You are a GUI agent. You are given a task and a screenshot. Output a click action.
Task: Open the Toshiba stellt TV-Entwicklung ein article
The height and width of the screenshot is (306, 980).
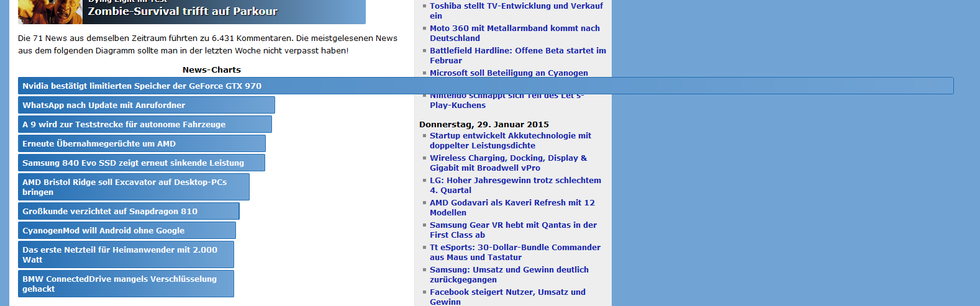(516, 11)
